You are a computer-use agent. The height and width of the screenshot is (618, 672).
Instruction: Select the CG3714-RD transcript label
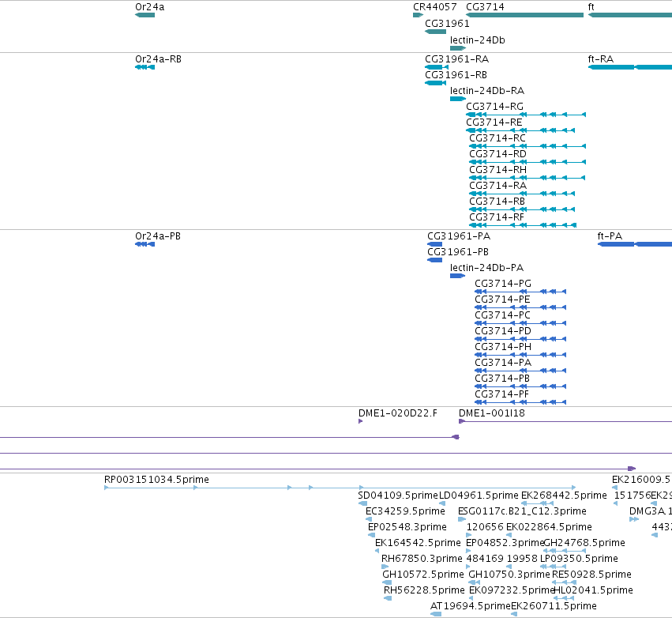tap(497, 154)
